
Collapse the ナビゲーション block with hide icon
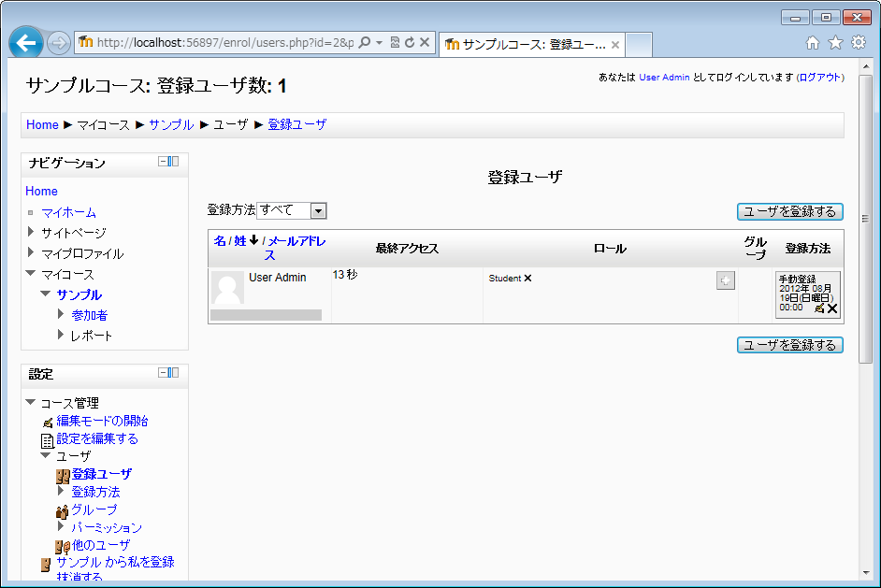[x=163, y=162]
